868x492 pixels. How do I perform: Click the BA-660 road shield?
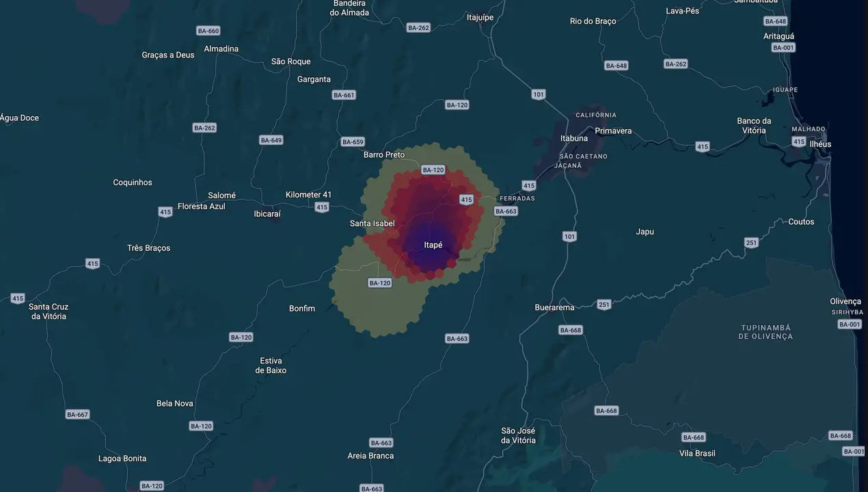click(208, 31)
